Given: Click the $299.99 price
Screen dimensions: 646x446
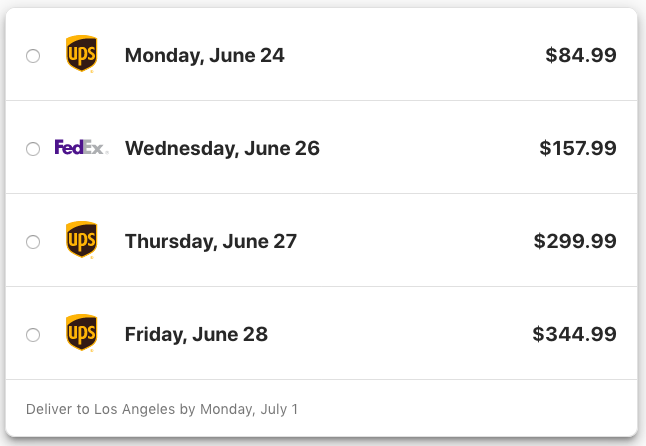Looking at the screenshot, I should point(575,241).
